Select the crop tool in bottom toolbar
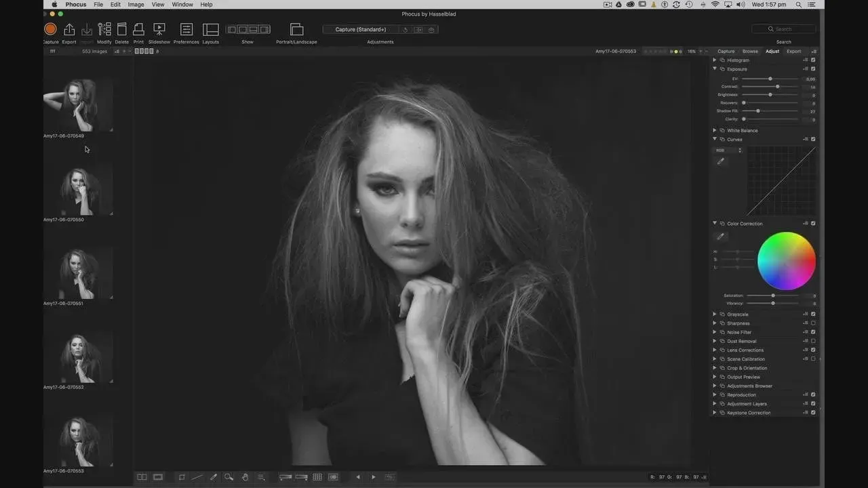This screenshot has height=488, width=868. pos(182,477)
